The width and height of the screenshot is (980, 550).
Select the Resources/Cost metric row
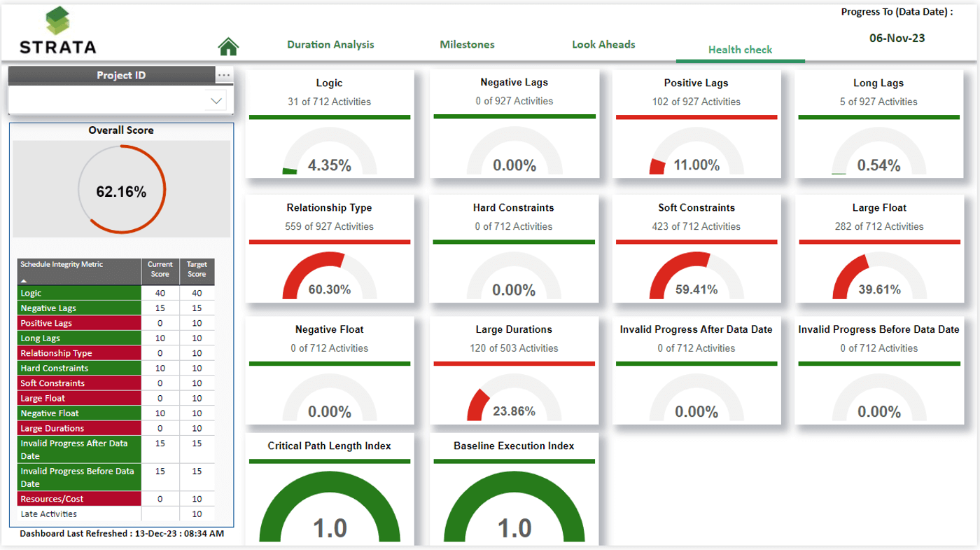tap(78, 498)
